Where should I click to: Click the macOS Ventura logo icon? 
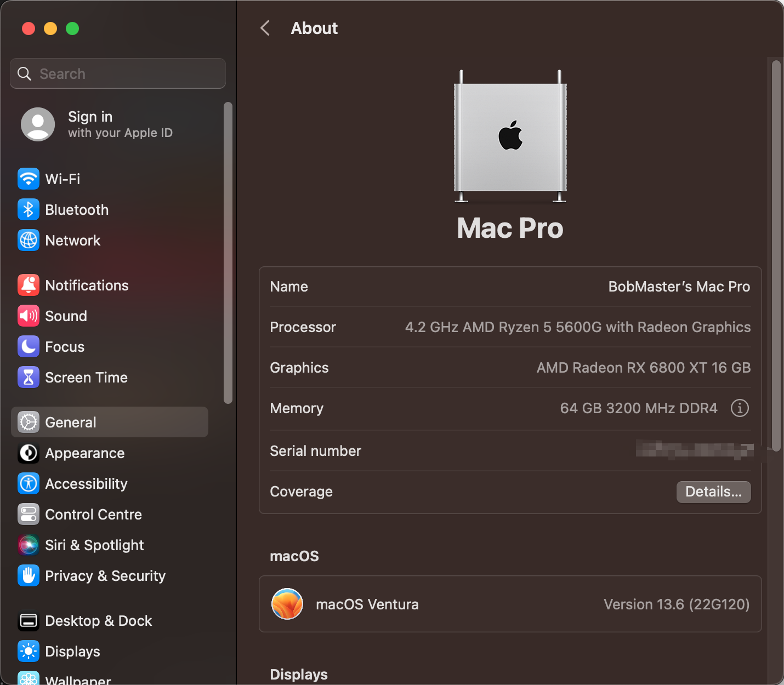point(287,604)
